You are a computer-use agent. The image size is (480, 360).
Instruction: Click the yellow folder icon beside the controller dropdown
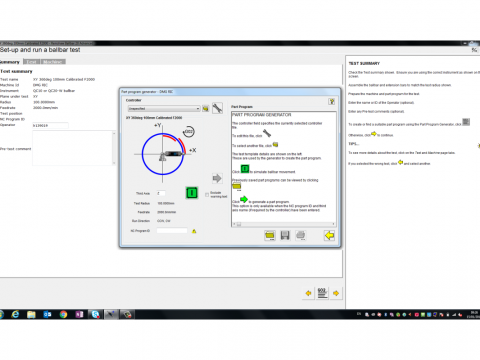pyautogui.click(x=205, y=109)
